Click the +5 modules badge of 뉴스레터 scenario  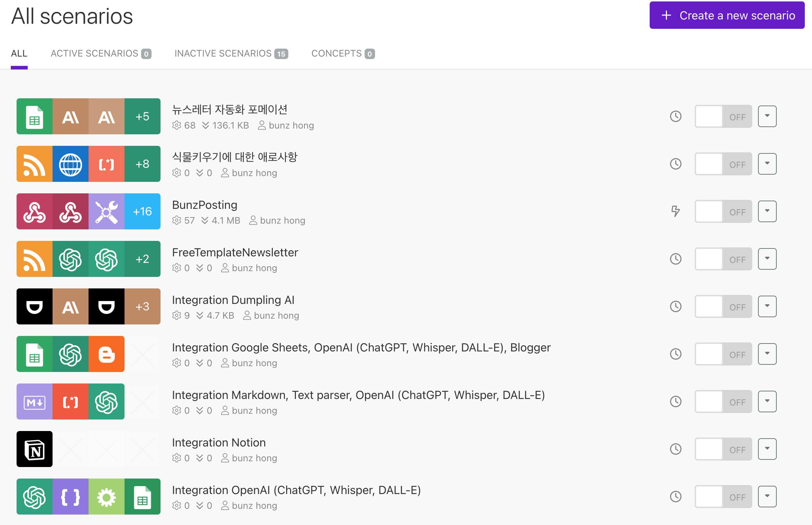point(143,116)
